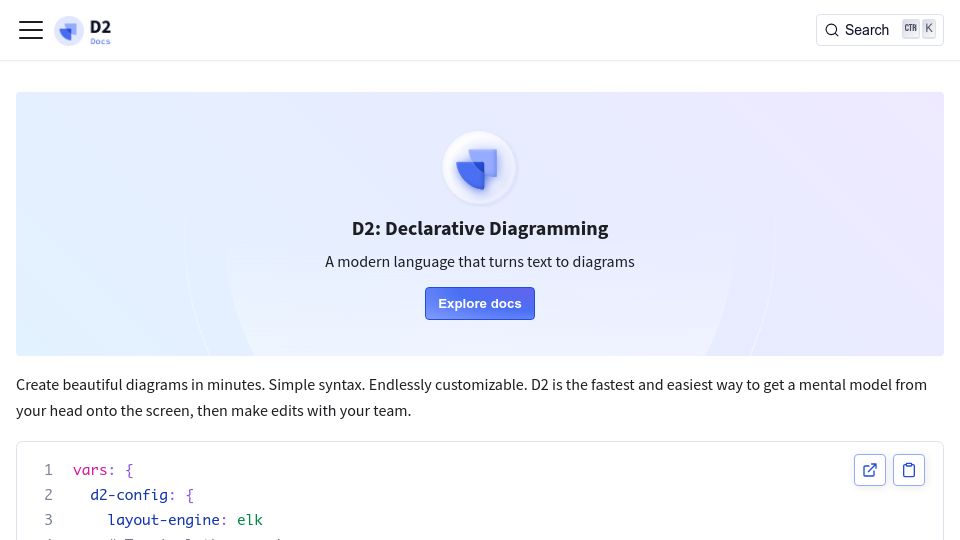Click the magnifying glass search icon

(831, 30)
